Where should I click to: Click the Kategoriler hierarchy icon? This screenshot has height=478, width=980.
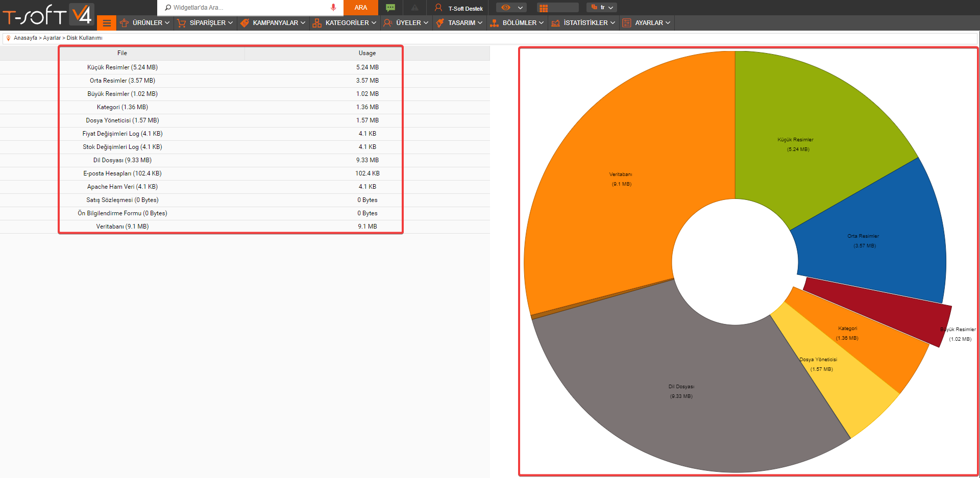(x=317, y=23)
